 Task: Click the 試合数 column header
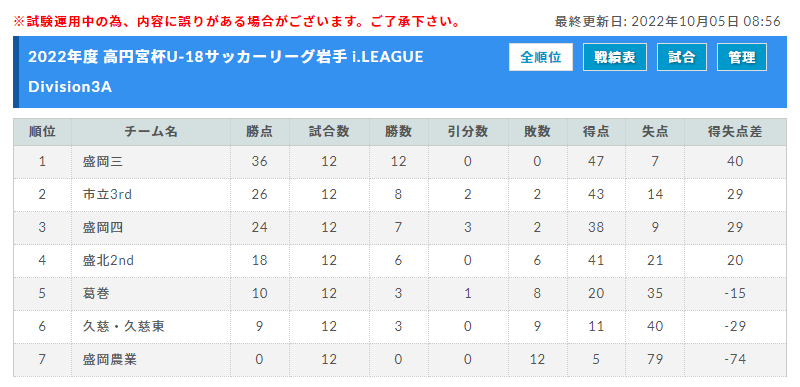click(x=329, y=132)
